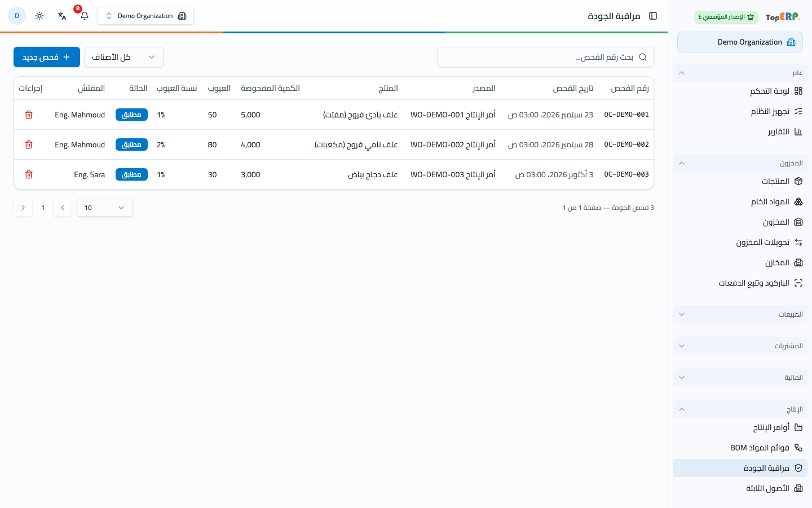Open الباركود وتتبع الدفعات page

pyautogui.click(x=740, y=283)
